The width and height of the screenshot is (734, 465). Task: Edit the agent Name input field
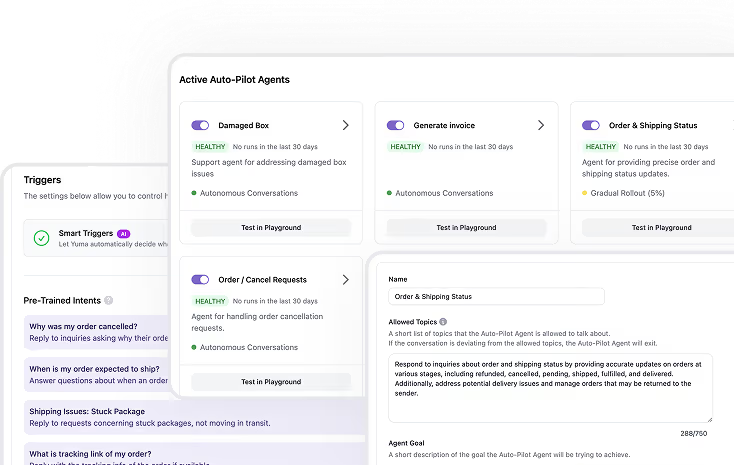[x=496, y=296]
